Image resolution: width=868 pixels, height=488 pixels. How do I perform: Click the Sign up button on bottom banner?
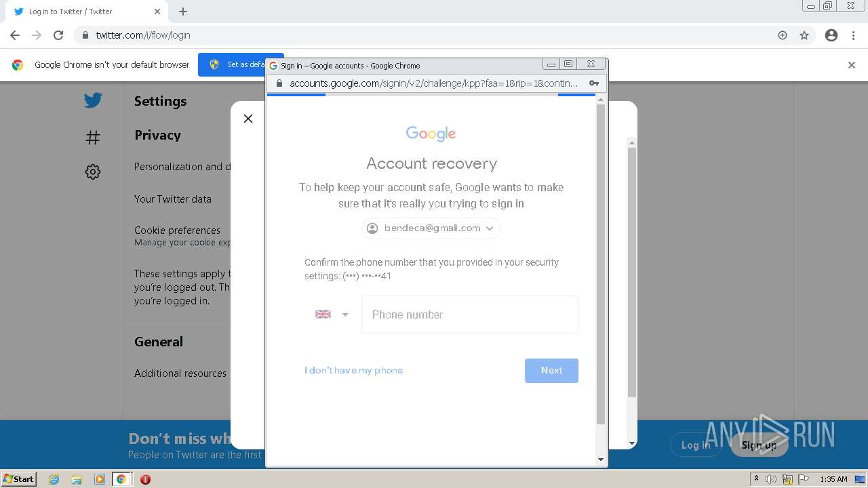[x=759, y=445]
